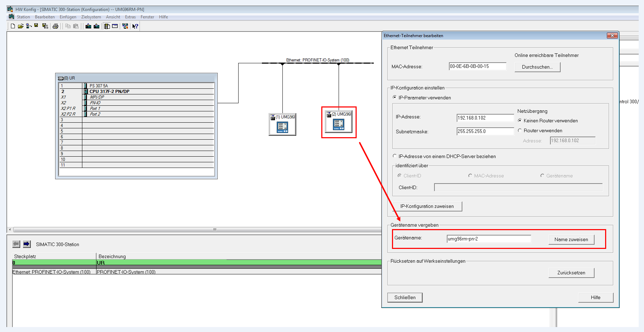Click the Schließen button
Viewport: 644px width, 332px height.
coord(405,297)
